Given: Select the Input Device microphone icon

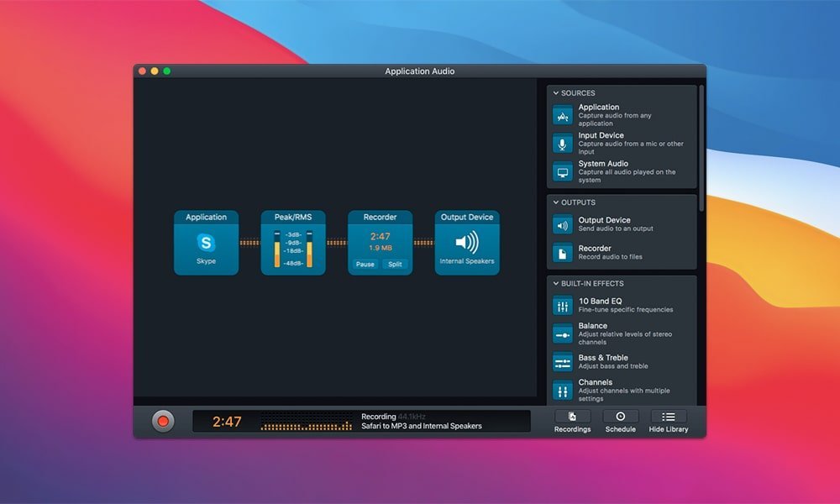Looking at the screenshot, I should tap(562, 144).
